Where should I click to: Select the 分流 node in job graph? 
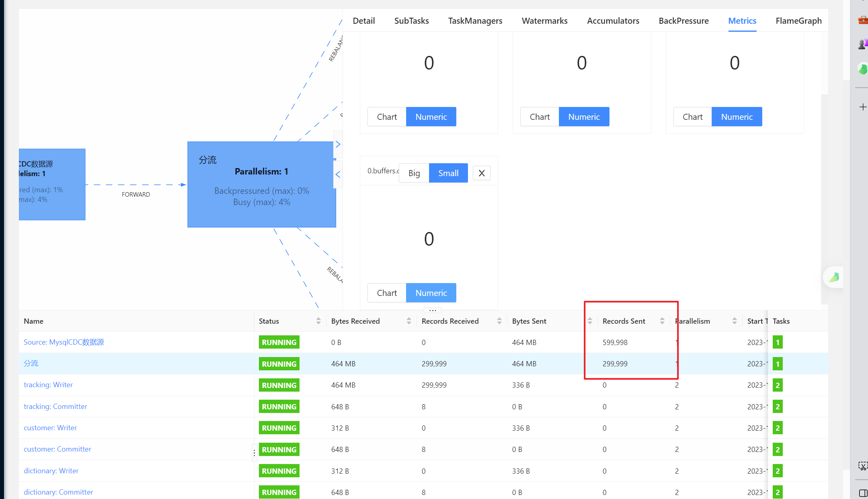click(x=261, y=184)
